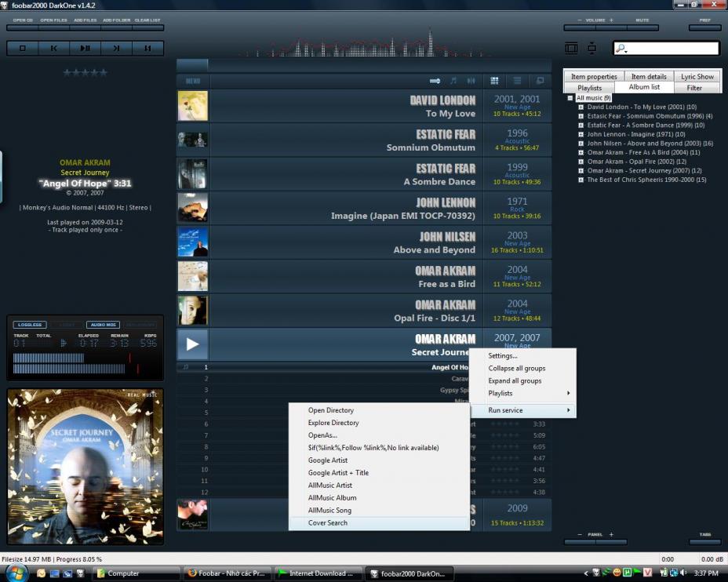Switch to the Computer taskbar window

136,573
